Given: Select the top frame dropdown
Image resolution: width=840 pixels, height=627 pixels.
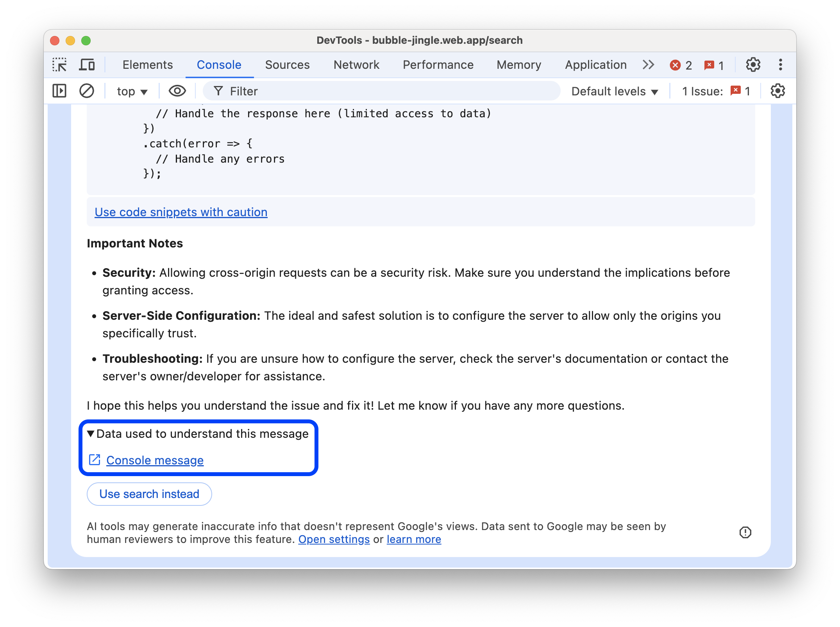Looking at the screenshot, I should tap(131, 91).
